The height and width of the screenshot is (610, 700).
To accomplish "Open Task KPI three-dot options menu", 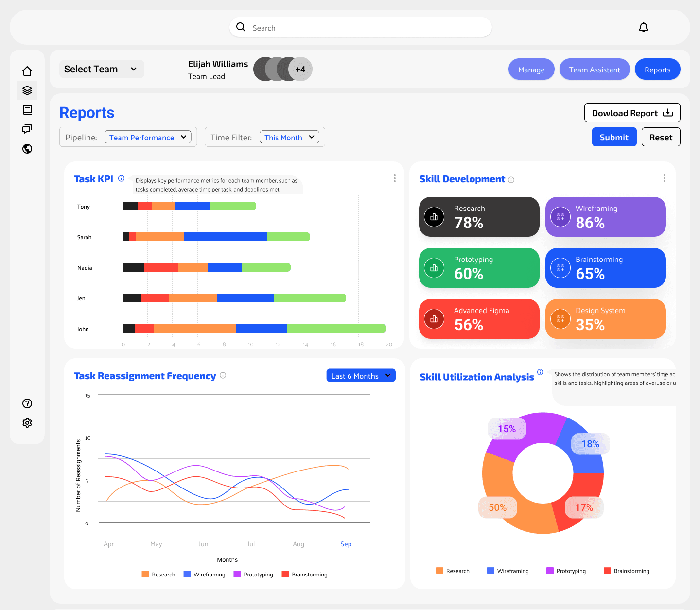I will click(394, 178).
